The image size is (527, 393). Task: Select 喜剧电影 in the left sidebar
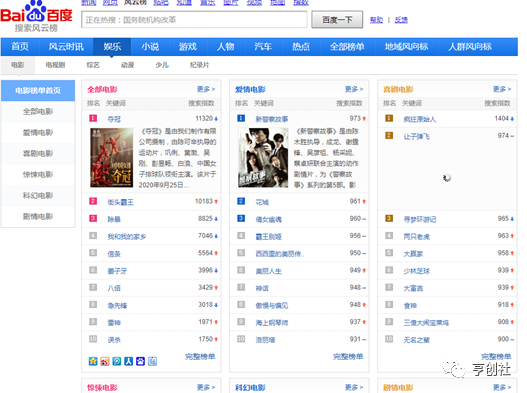(38, 154)
